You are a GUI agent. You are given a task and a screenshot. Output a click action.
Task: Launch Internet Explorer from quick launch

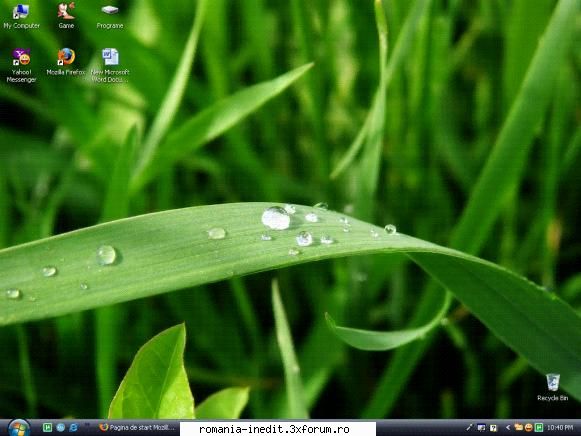coord(73,427)
